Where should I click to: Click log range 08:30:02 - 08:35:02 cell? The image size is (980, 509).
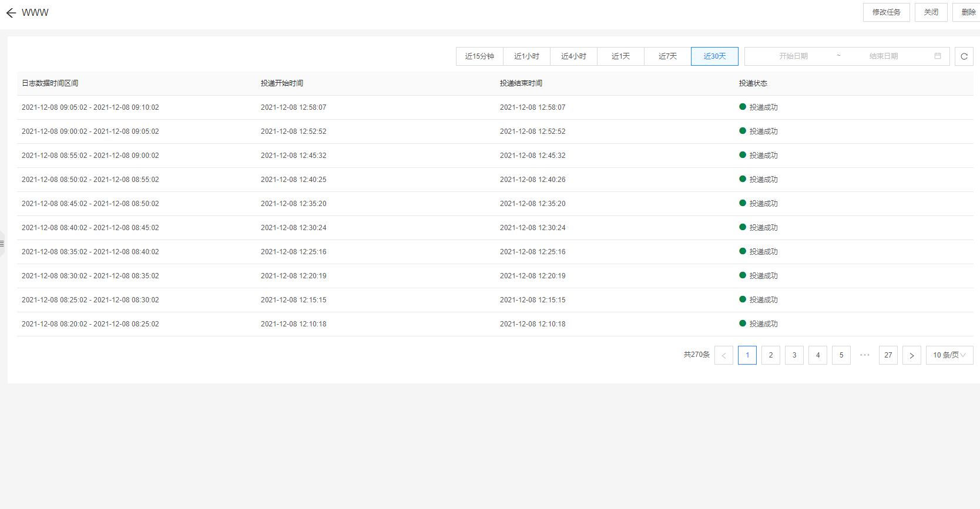click(90, 276)
